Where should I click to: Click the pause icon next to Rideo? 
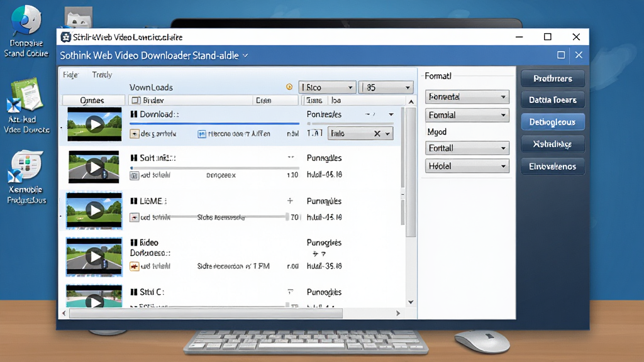click(133, 243)
